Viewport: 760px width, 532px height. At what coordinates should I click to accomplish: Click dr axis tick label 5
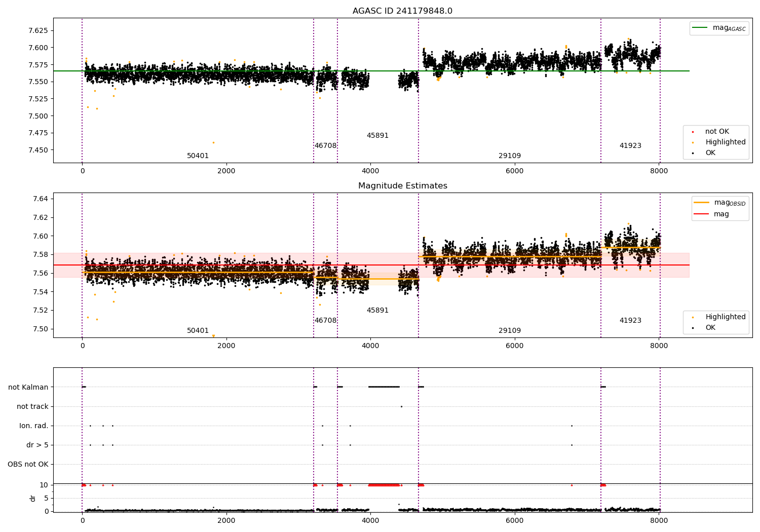tap(46, 499)
